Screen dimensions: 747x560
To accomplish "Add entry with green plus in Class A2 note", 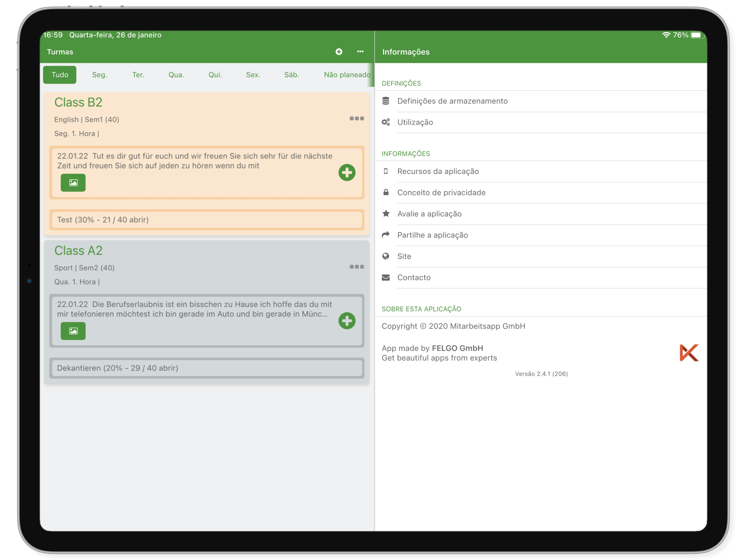I will (x=347, y=321).
